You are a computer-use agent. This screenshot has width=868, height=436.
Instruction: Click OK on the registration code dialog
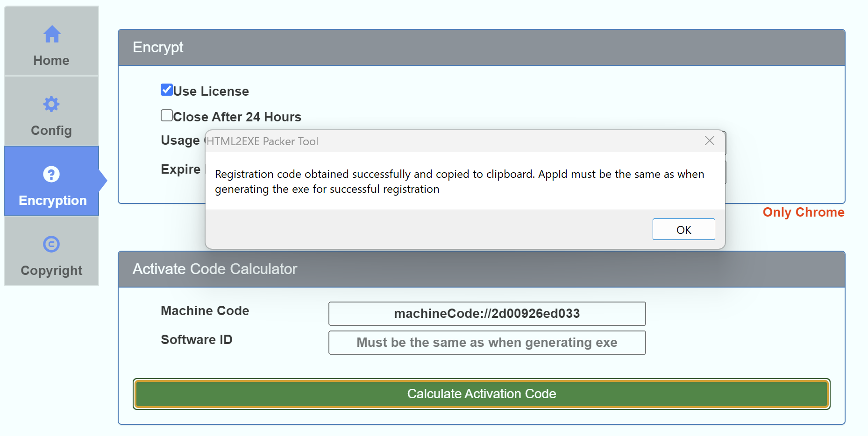pyautogui.click(x=683, y=229)
